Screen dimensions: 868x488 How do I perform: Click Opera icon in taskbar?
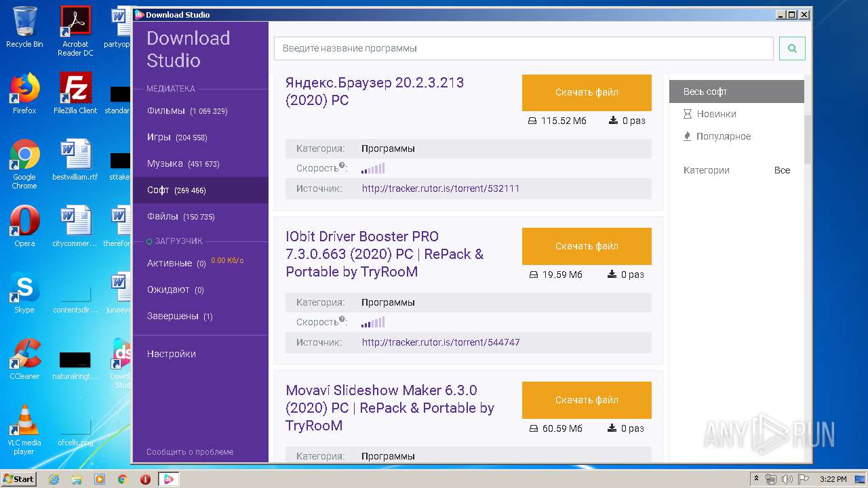pyautogui.click(x=145, y=479)
